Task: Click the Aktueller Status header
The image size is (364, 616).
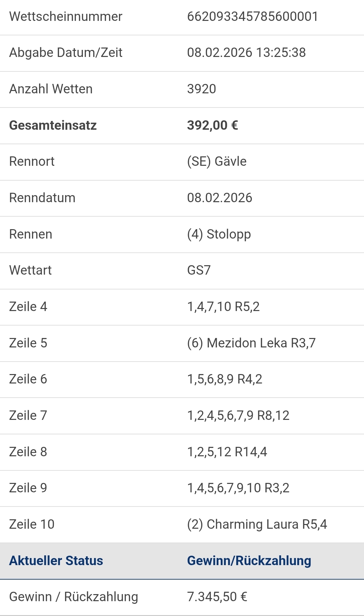Action: coord(56,561)
